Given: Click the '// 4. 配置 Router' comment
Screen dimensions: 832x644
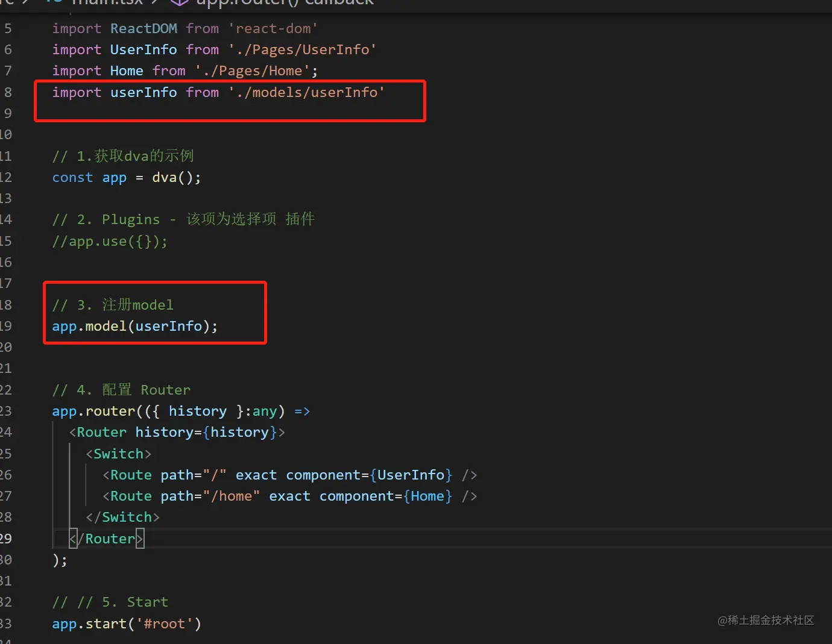Looking at the screenshot, I should [x=121, y=390].
